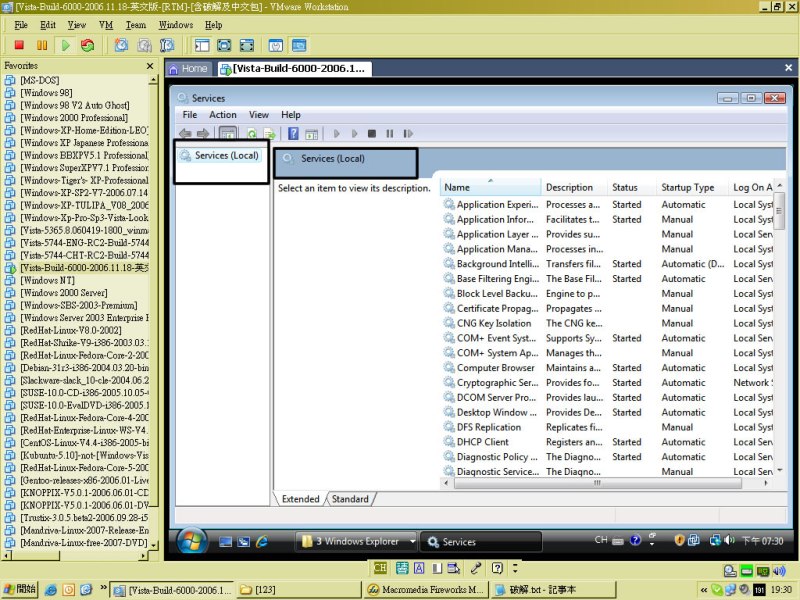800x600 pixels.
Task: Click Services list scroll down arrow
Action: coord(779,470)
